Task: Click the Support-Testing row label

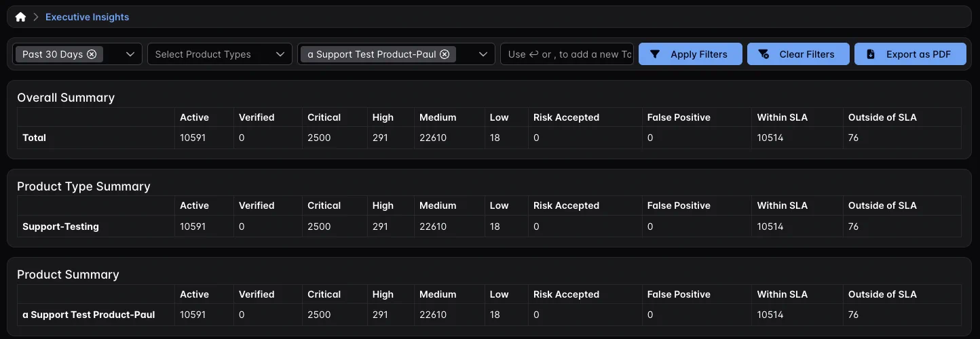Action: click(60, 226)
